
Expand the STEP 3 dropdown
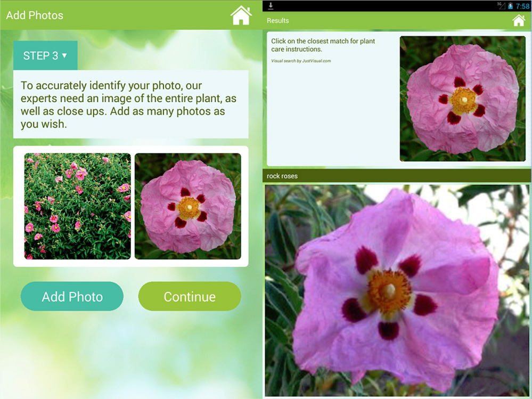(x=45, y=55)
